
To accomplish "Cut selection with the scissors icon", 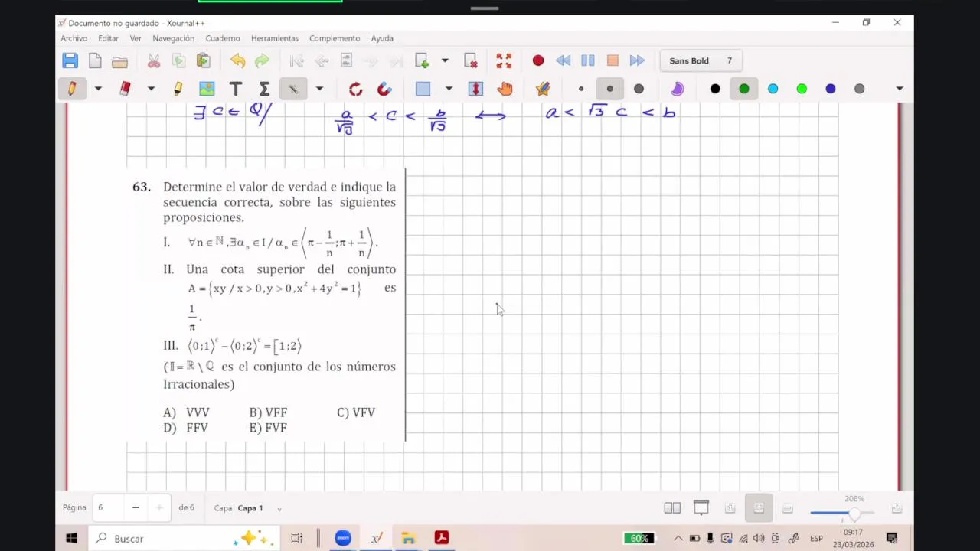I will pos(154,60).
